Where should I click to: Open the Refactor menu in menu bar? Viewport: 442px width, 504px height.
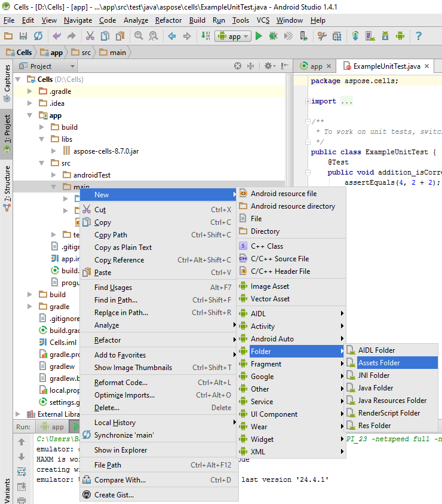coord(168,20)
